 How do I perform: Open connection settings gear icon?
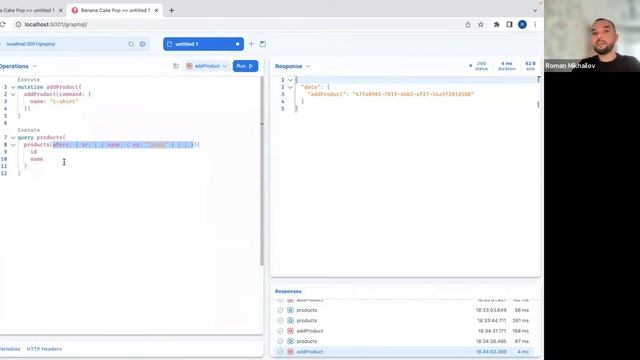click(142, 44)
